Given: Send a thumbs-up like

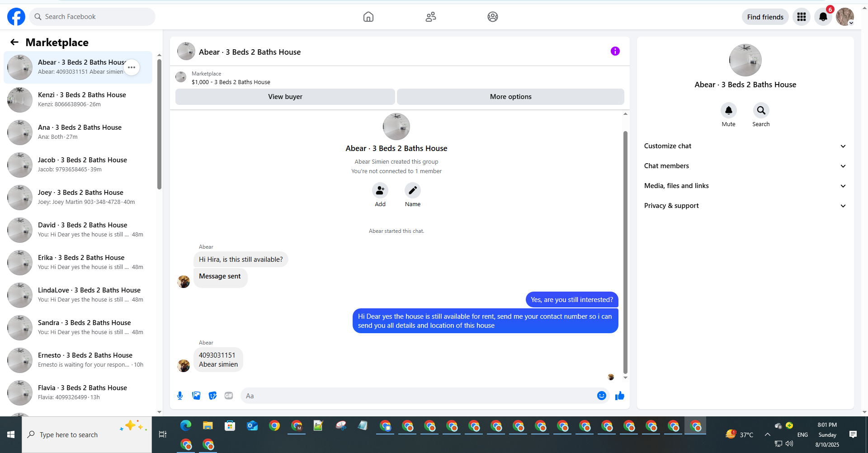Looking at the screenshot, I should 619,396.
